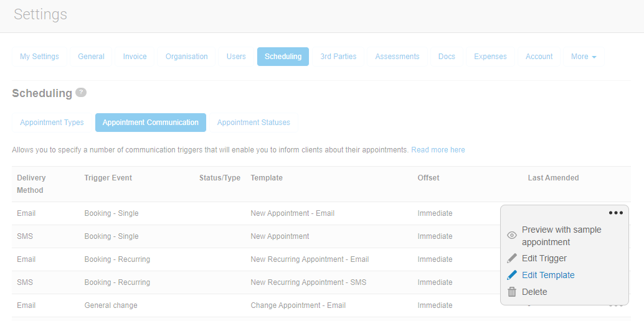Click the three-dot icon in the popup menu
This screenshot has width=644, height=321.
pos(615,213)
